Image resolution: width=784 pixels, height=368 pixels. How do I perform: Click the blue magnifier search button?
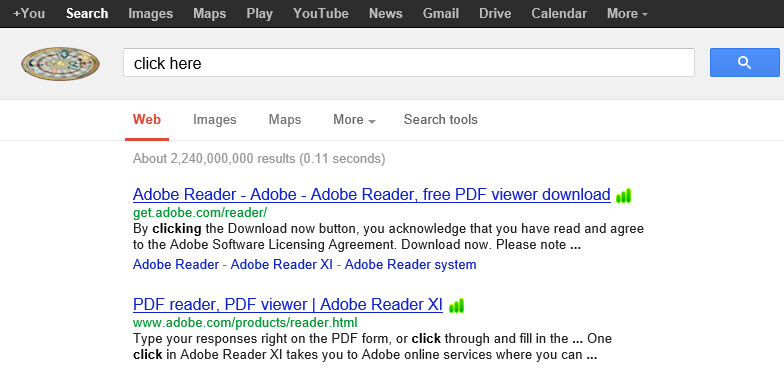click(744, 62)
